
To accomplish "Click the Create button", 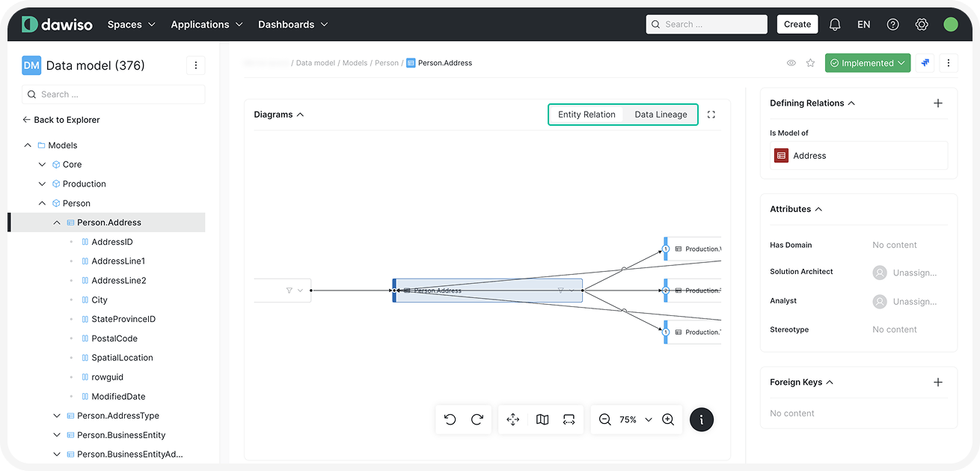I will (x=797, y=24).
